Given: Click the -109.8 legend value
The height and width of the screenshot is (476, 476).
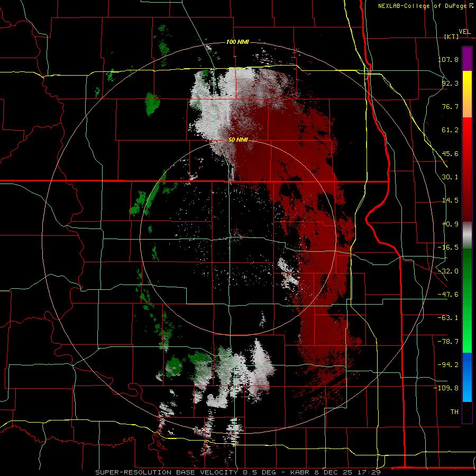Looking at the screenshot, I should point(446,388).
